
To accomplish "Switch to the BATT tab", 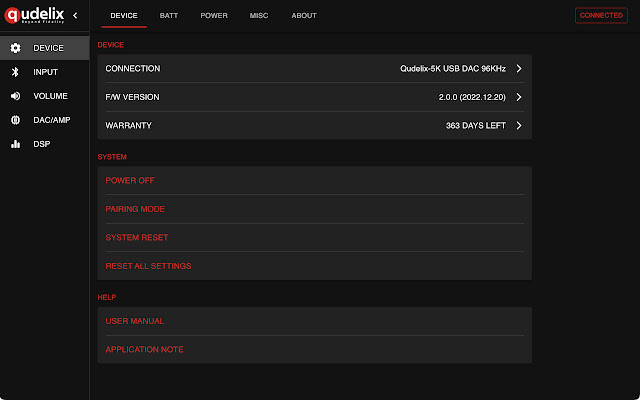I will pyautogui.click(x=169, y=16).
